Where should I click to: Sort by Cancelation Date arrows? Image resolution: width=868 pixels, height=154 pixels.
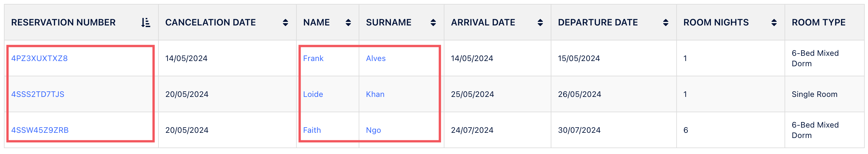(285, 23)
